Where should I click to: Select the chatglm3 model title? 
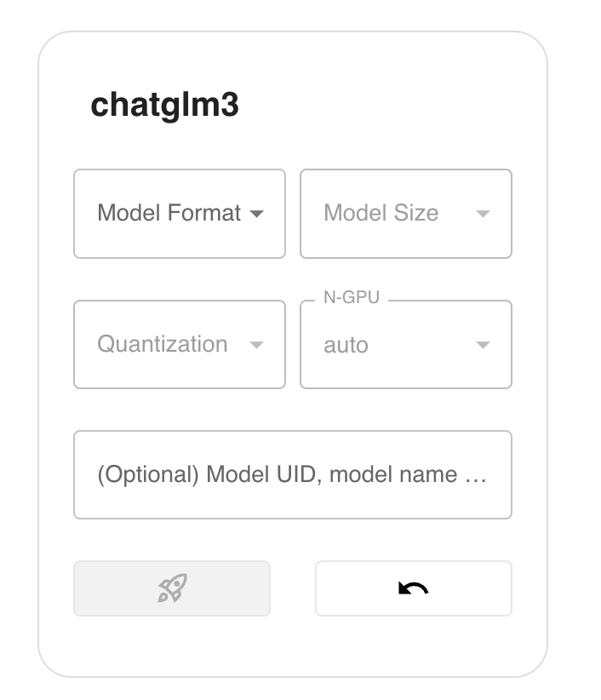164,106
